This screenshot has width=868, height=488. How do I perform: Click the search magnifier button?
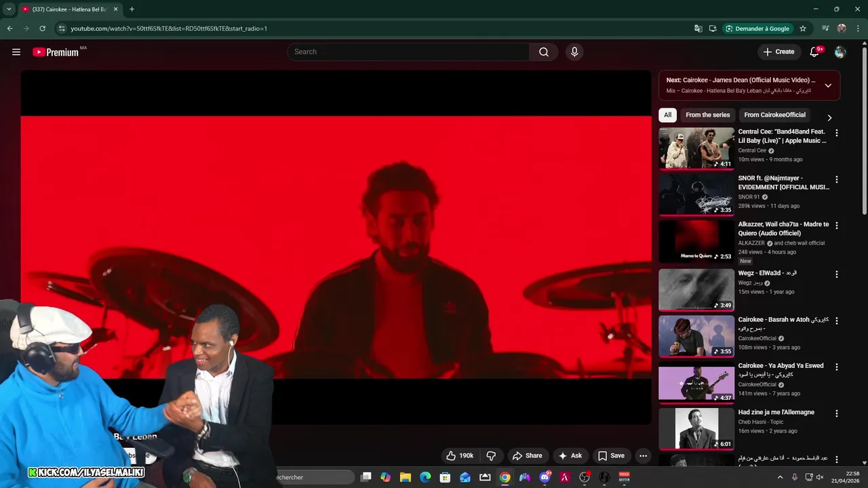[544, 52]
